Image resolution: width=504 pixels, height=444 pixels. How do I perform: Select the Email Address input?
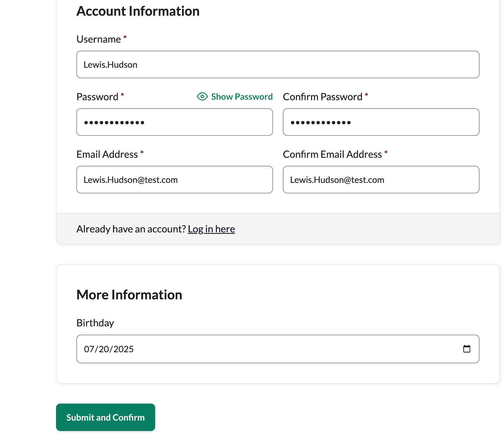[174, 179]
